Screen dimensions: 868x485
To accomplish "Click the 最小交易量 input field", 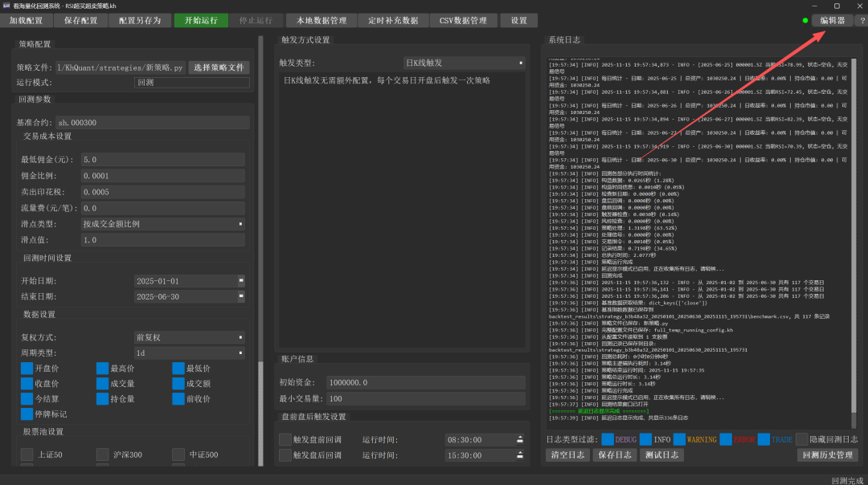I will pos(425,399).
